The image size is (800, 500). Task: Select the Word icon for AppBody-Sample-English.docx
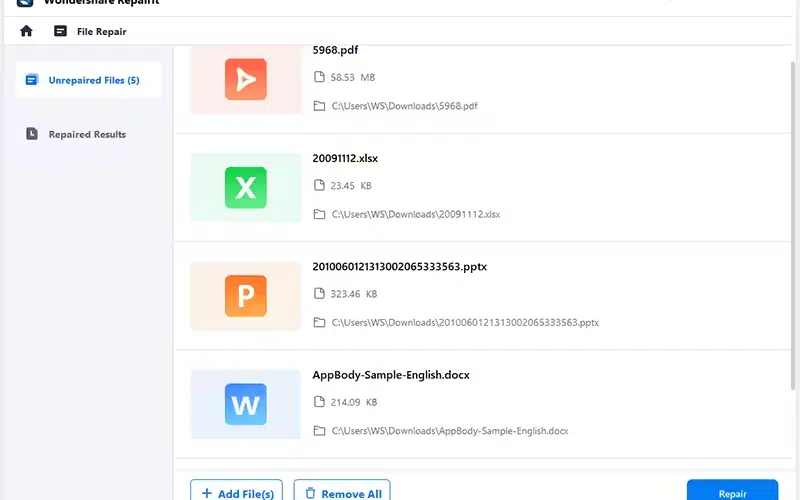[x=245, y=404]
